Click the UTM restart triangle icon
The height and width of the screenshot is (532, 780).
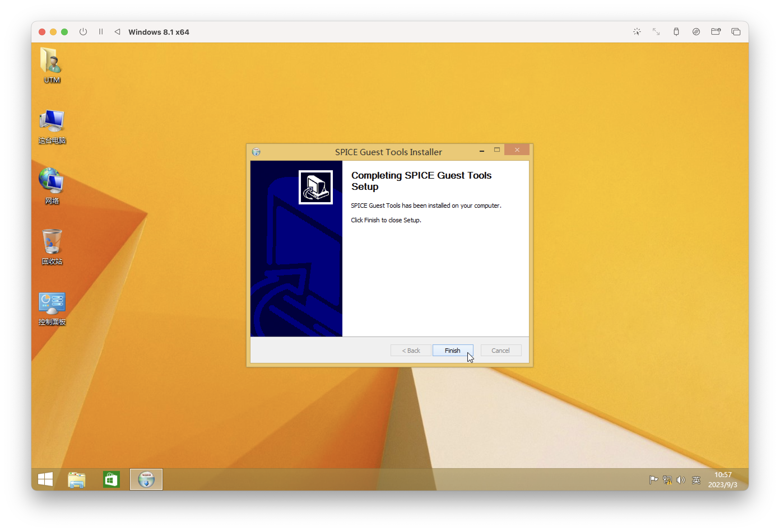coord(117,32)
